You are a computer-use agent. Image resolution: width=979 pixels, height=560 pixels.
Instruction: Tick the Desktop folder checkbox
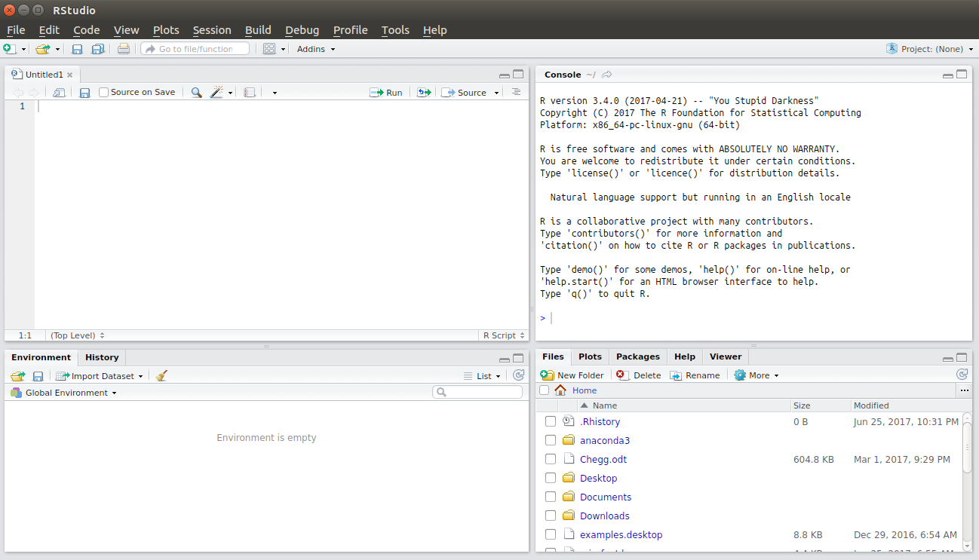pos(551,478)
